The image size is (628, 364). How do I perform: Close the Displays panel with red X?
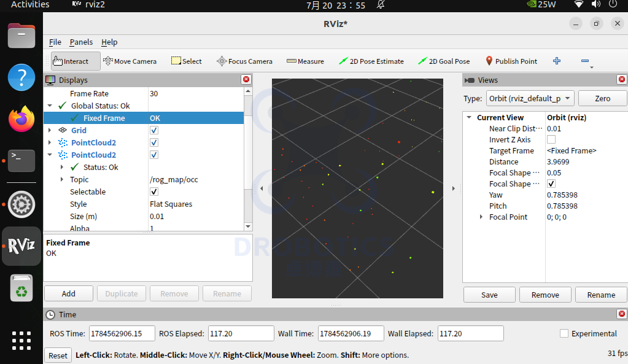[x=246, y=80]
